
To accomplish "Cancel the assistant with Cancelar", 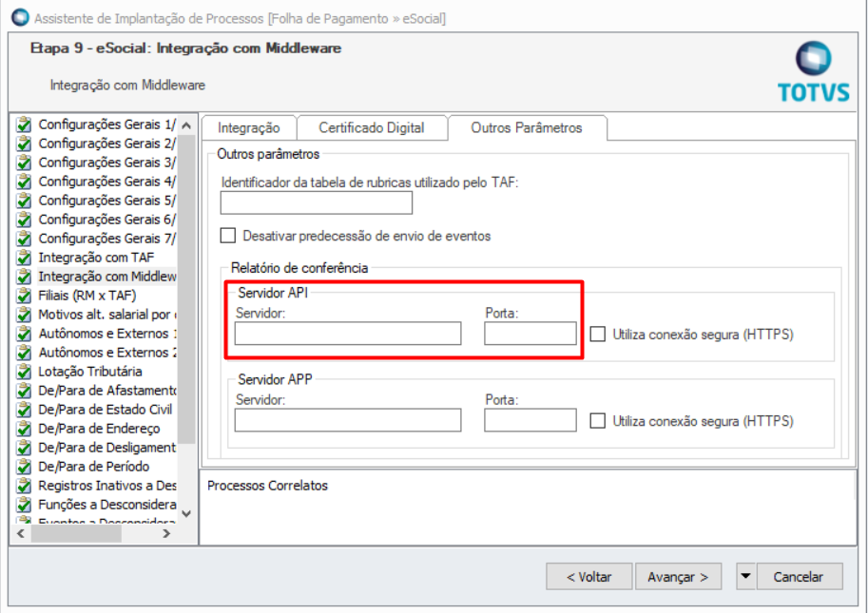I will pos(799,577).
